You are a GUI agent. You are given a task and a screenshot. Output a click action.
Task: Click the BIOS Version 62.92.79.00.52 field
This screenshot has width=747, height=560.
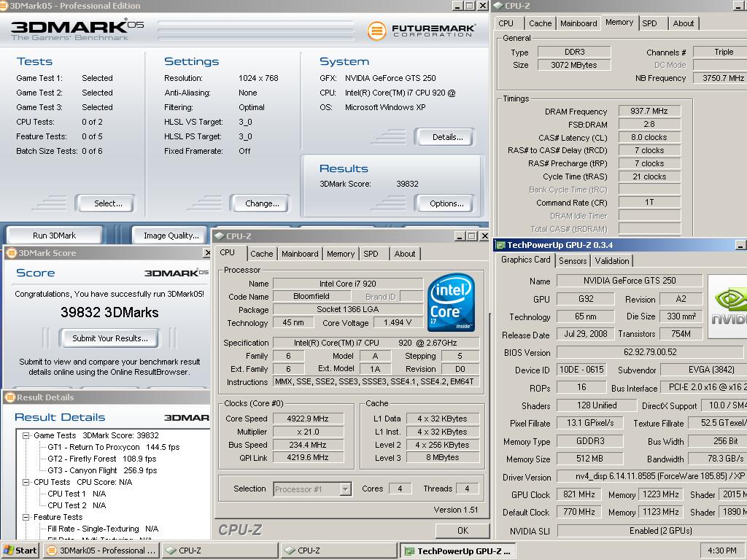650,352
